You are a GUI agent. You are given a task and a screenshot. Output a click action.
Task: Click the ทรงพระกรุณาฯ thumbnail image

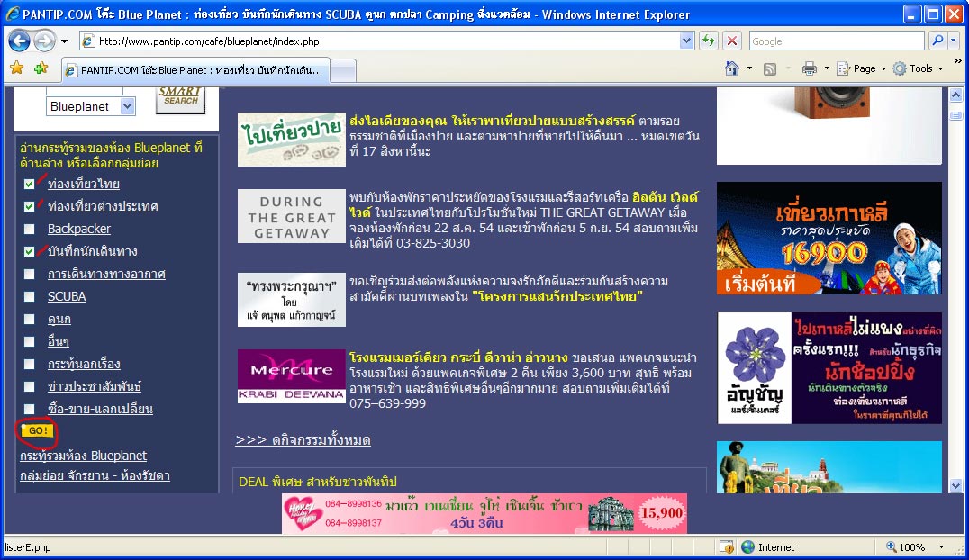(292, 300)
